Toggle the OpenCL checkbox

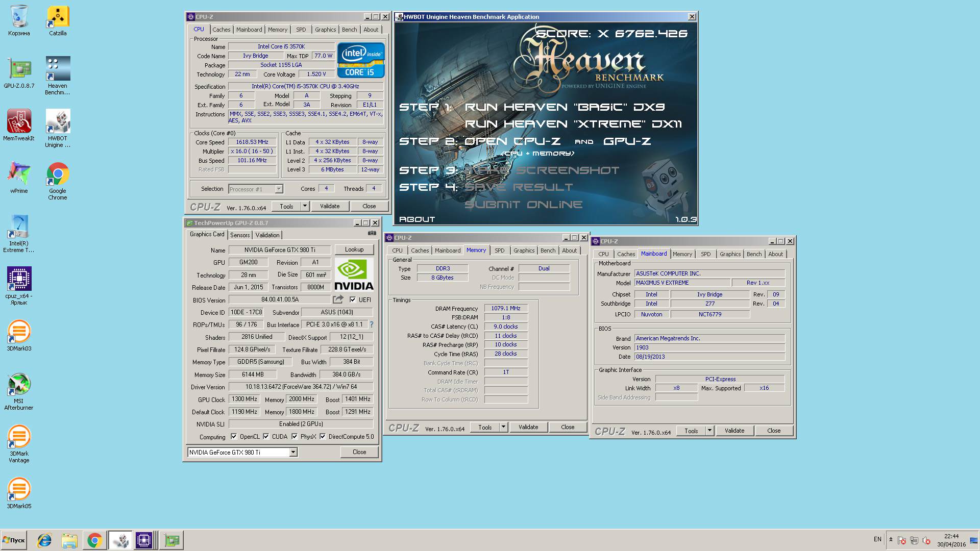(x=234, y=436)
